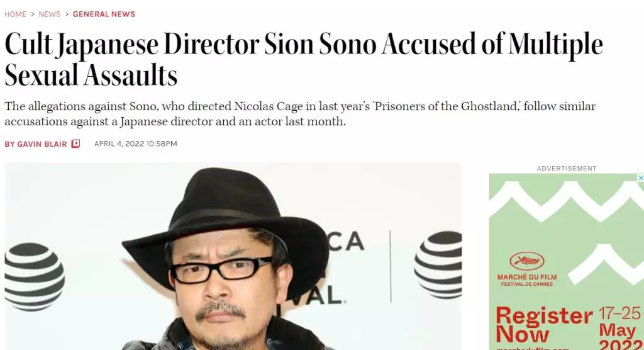The image size is (644, 350).
Task: Click the arrow separator after NEWS
Action: 67,14
